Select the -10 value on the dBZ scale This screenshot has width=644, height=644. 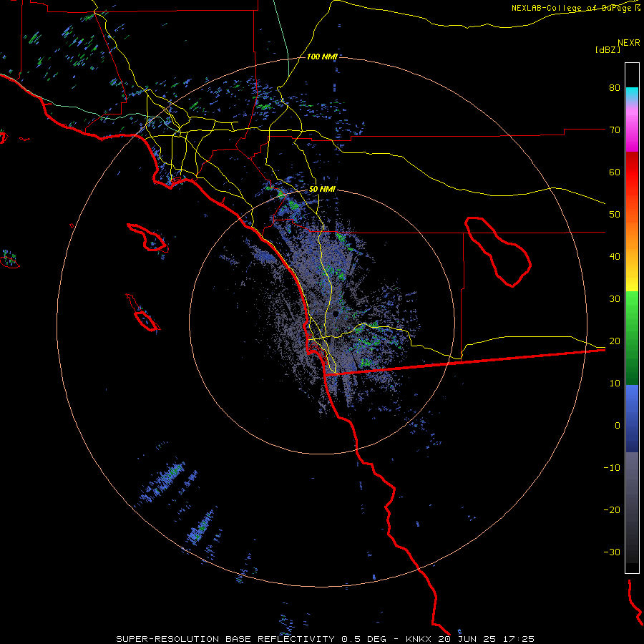[x=612, y=468]
